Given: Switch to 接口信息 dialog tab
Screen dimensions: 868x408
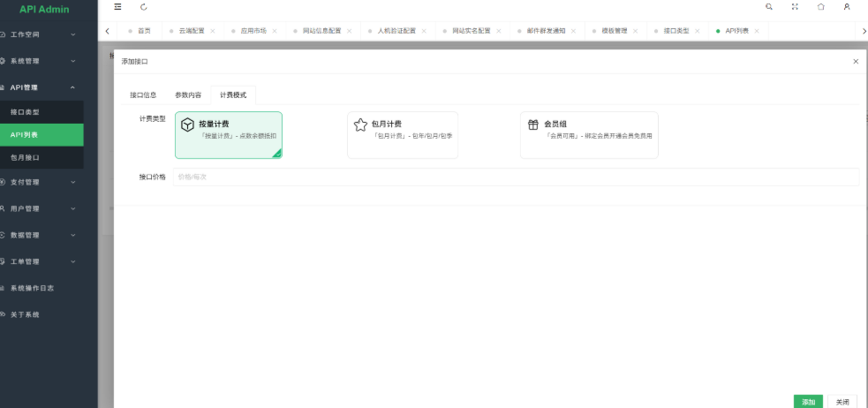Looking at the screenshot, I should coord(143,95).
